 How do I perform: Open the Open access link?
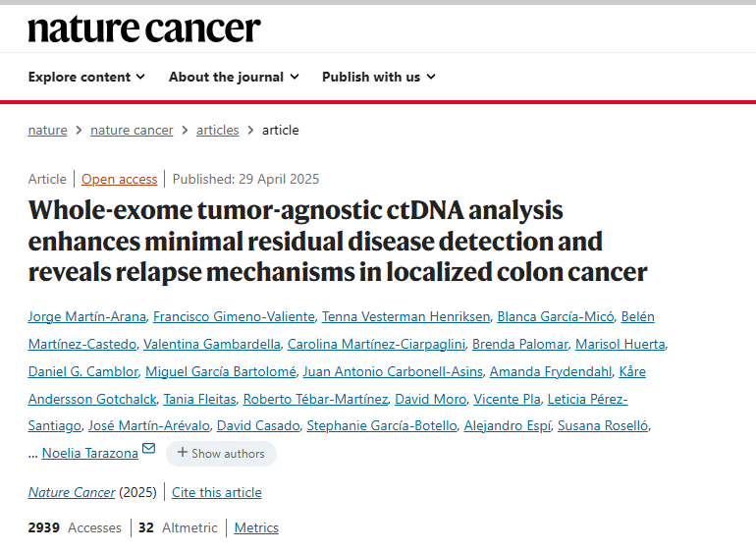[119, 179]
